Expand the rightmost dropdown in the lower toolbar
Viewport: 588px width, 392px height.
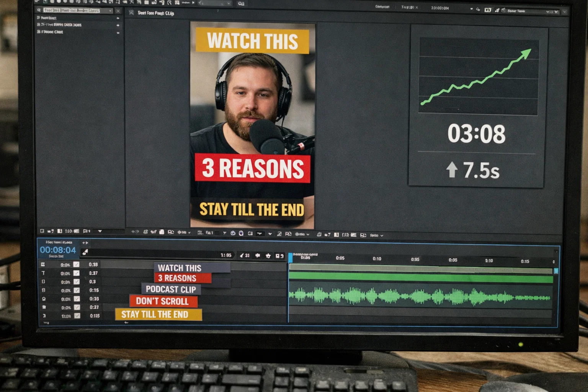381,235
